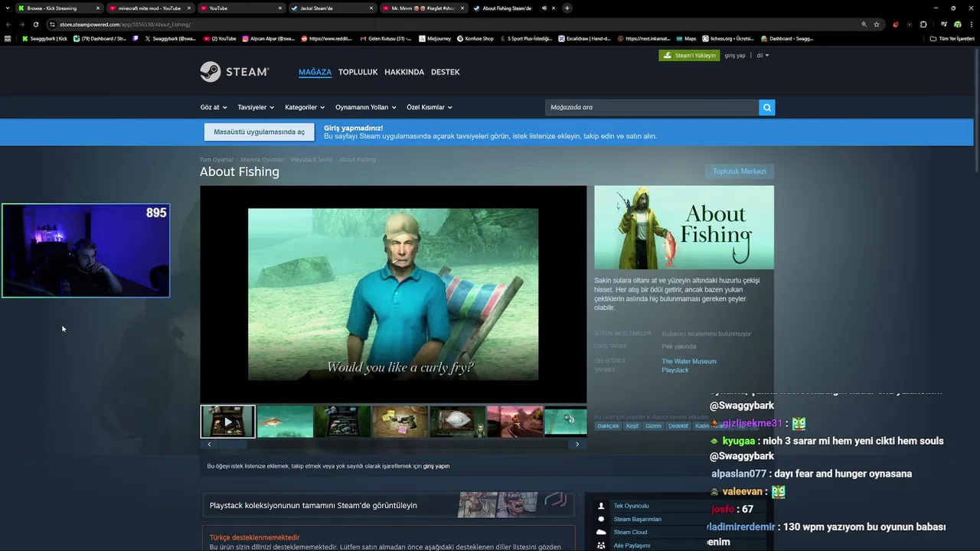
Task: Click the Macera Oyunları breadcrumb link
Action: pos(263,160)
